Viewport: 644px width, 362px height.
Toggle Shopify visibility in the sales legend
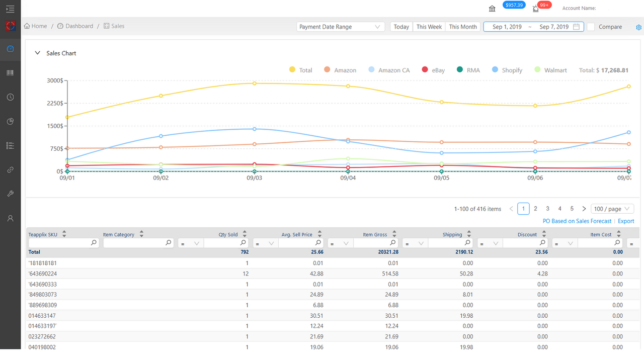tap(507, 70)
